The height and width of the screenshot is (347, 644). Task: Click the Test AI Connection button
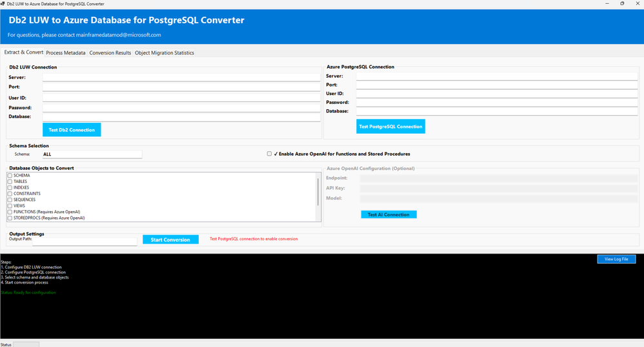click(388, 215)
